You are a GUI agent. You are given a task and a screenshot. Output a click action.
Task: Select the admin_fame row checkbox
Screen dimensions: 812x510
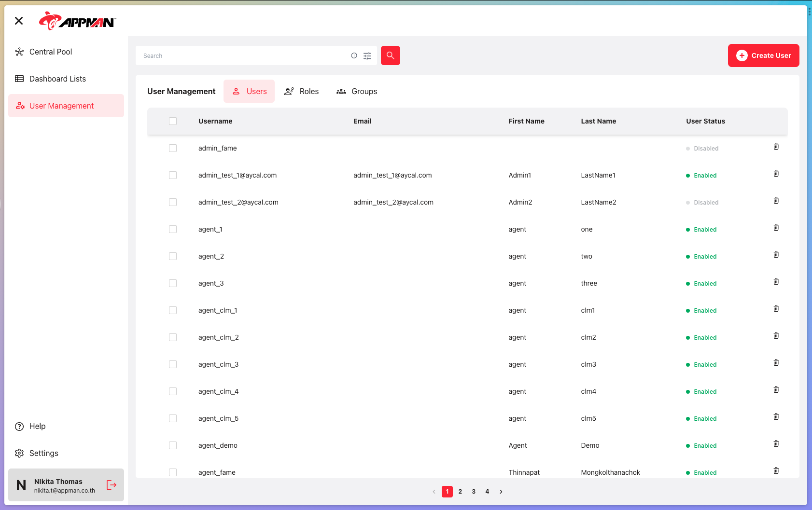tap(173, 148)
